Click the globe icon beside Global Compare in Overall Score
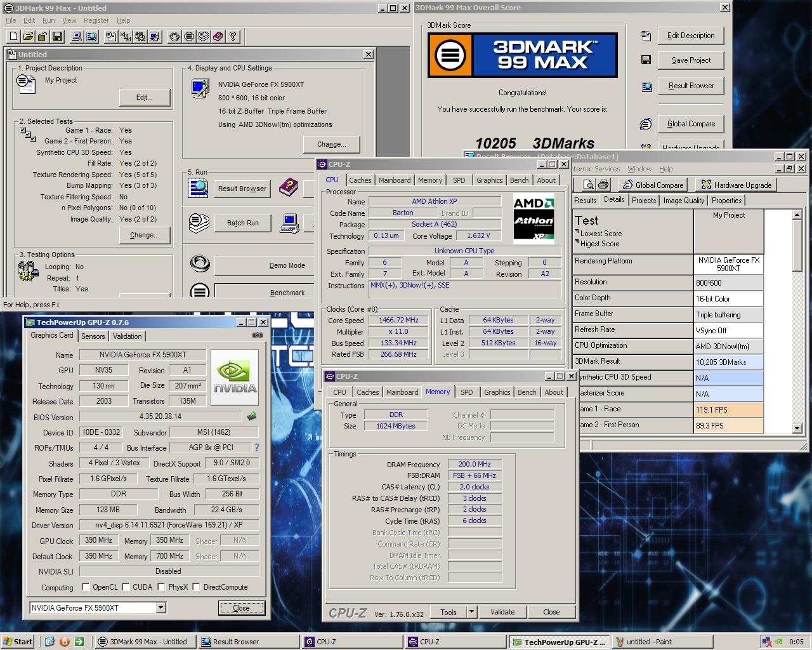Screen dimensions: 812x650 pyautogui.click(x=646, y=124)
